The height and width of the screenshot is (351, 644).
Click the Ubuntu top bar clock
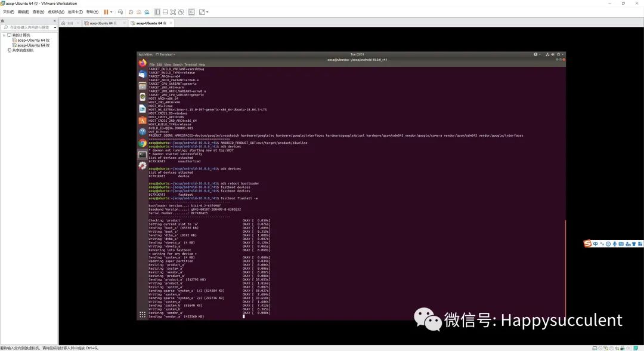click(357, 54)
